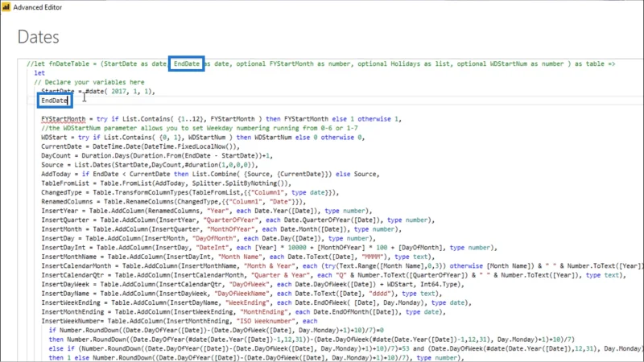Click the underlined 'FYStartMonth' variable

[x=64, y=119]
